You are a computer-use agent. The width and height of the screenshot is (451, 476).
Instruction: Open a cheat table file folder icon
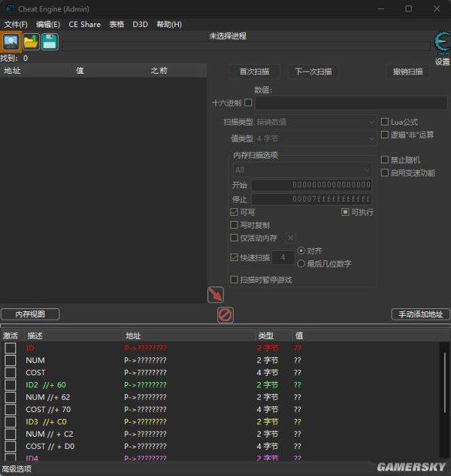point(31,41)
